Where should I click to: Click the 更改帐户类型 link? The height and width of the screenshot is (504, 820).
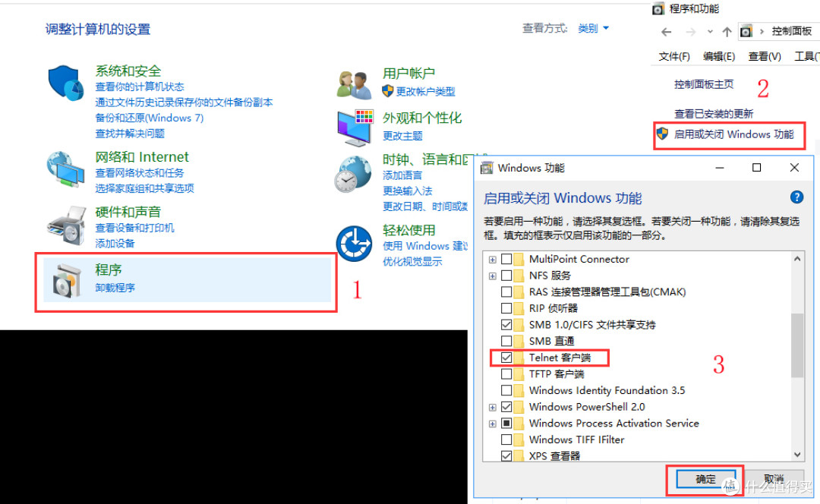tap(425, 92)
